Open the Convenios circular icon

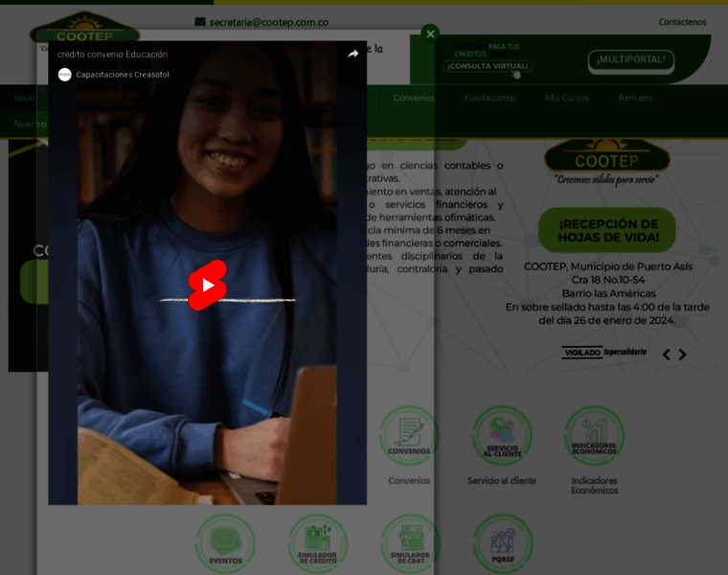[409, 436]
